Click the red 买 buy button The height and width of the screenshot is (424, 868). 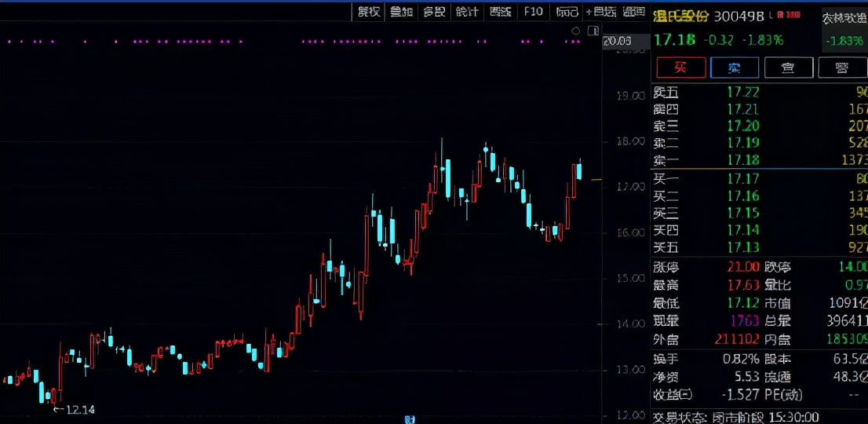pos(681,68)
